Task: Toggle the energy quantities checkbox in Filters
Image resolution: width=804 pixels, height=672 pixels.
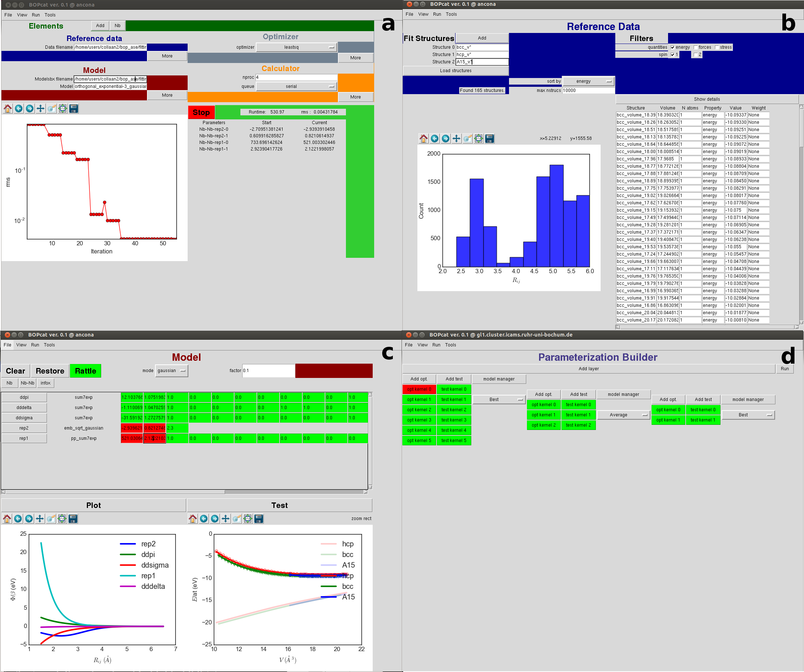Action: click(672, 48)
